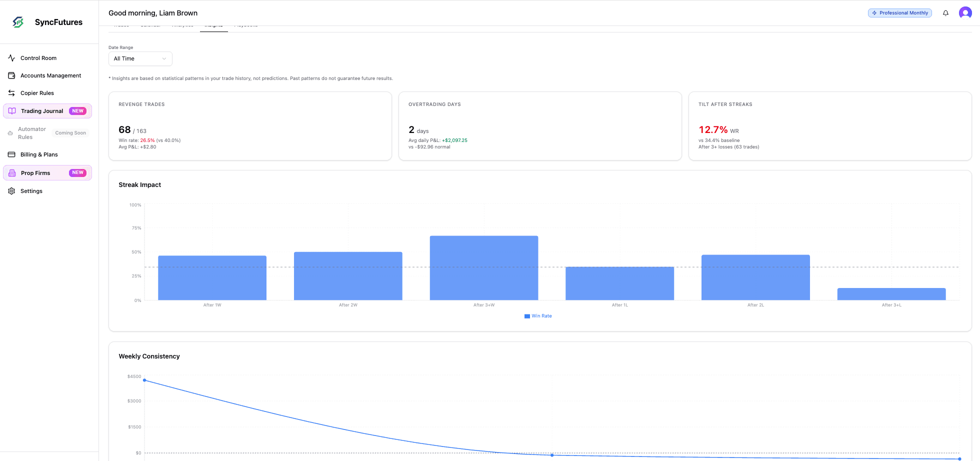Select the After 3+W bar in Streak Impact
980x461 pixels.
pos(483,267)
